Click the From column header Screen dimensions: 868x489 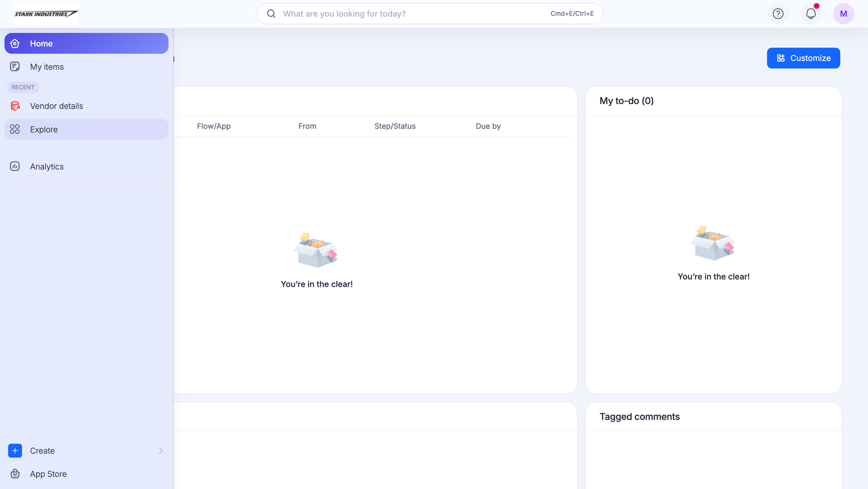pos(307,126)
